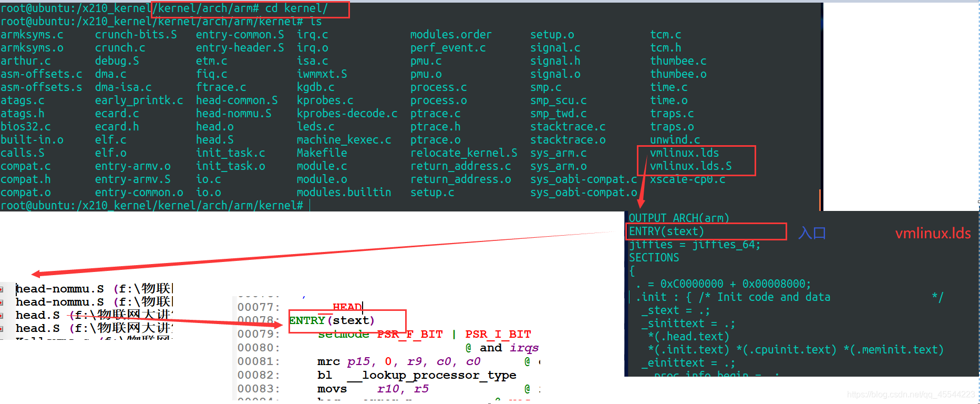The height and width of the screenshot is (404, 980).
Task: Select iwmmxt.S file name
Action: coord(322,74)
